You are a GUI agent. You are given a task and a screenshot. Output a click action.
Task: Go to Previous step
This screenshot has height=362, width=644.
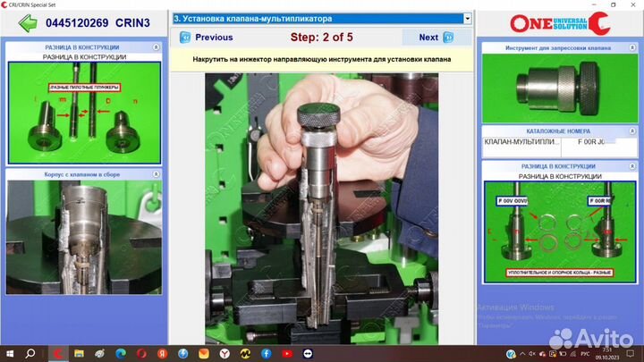pos(206,38)
